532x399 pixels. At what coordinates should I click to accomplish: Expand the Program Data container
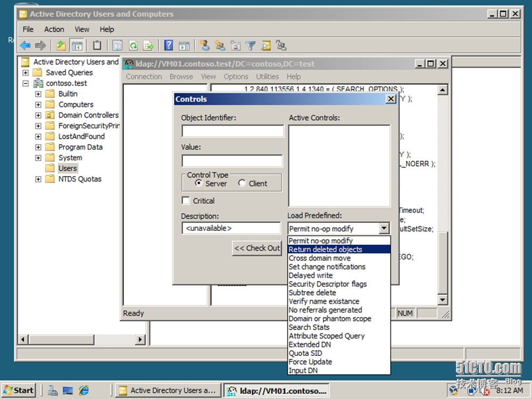(x=38, y=147)
